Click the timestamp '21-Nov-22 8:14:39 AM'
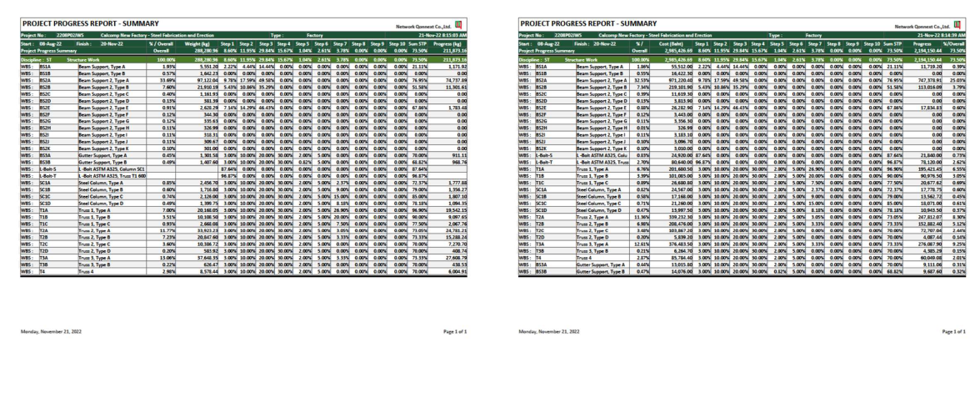 point(943,37)
